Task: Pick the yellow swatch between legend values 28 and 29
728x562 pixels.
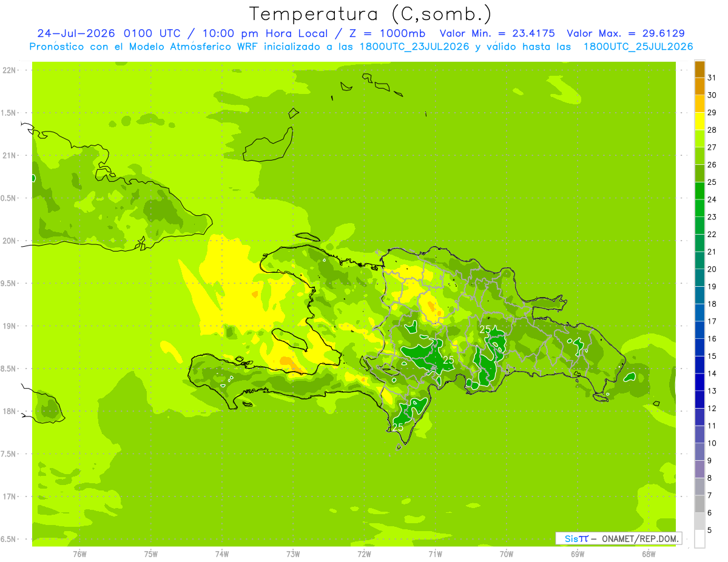Action: point(699,122)
